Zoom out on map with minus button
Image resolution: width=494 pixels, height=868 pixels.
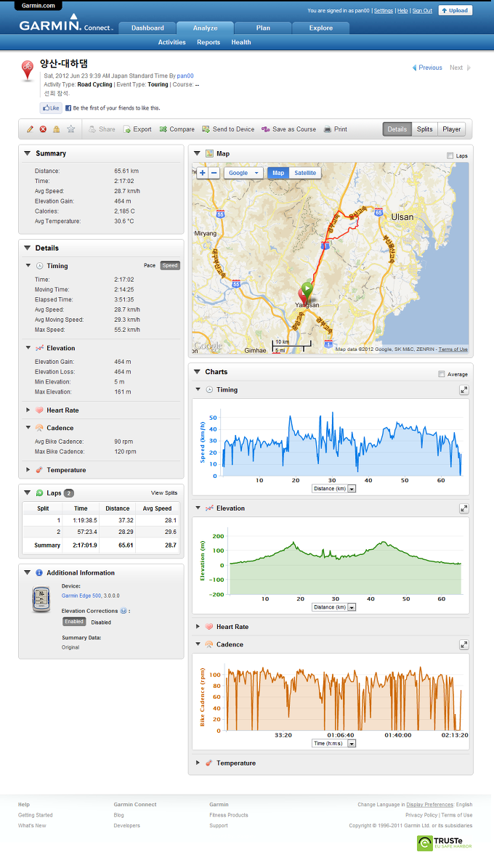[214, 173]
